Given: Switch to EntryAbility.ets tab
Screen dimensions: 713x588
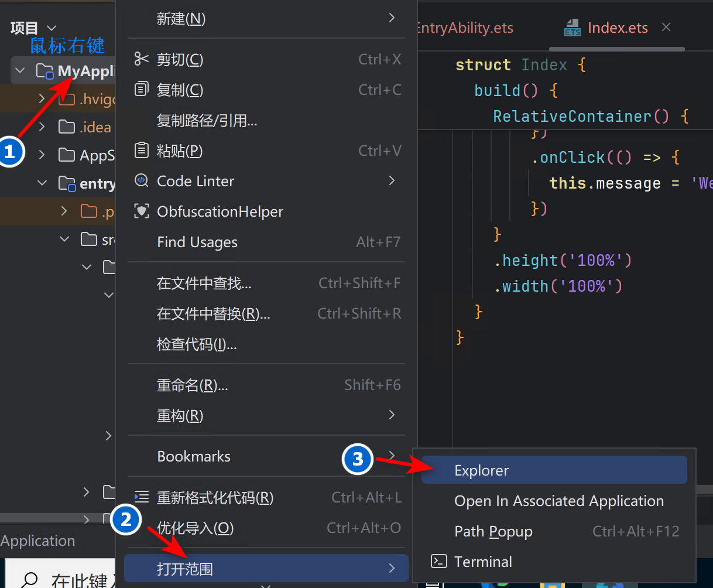Looking at the screenshot, I should coord(465,28).
